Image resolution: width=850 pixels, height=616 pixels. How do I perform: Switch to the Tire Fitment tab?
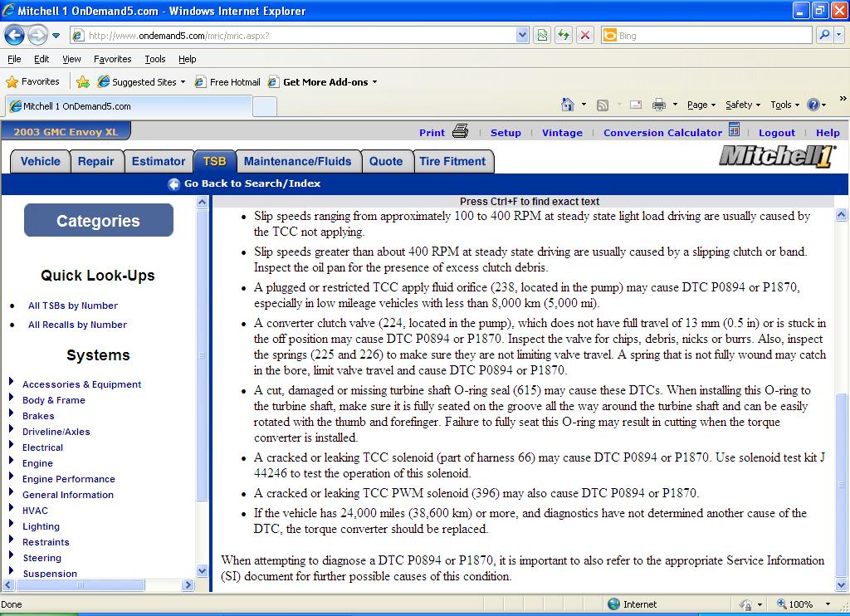click(452, 162)
